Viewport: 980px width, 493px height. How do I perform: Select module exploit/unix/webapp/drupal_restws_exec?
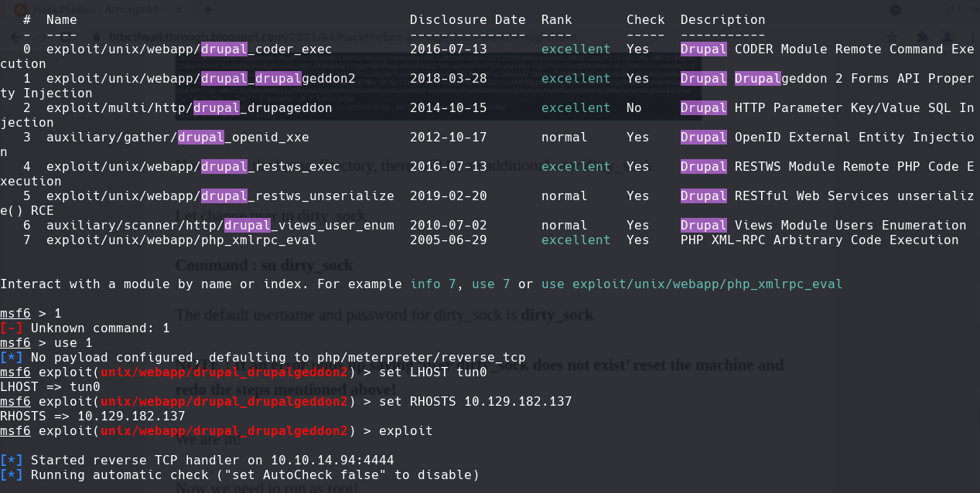point(193,167)
